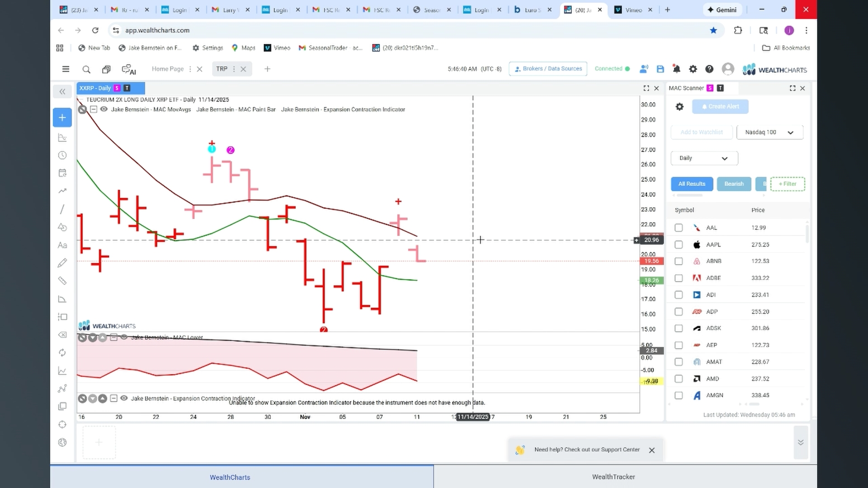Click the 19.56 red price label

point(651,261)
